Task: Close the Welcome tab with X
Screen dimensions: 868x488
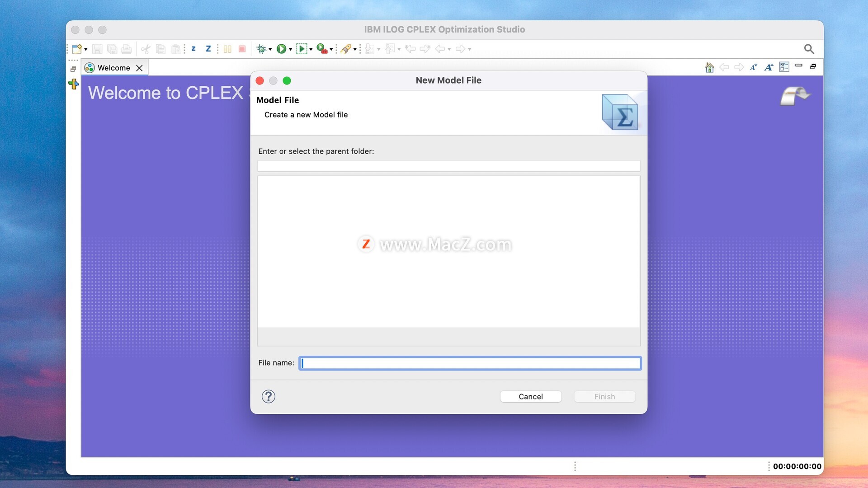Action: point(140,68)
